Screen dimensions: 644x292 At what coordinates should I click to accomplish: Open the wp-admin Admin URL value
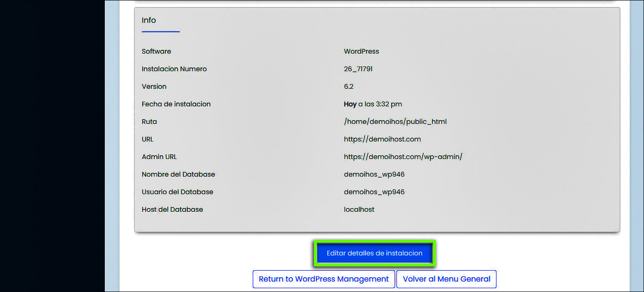click(403, 157)
